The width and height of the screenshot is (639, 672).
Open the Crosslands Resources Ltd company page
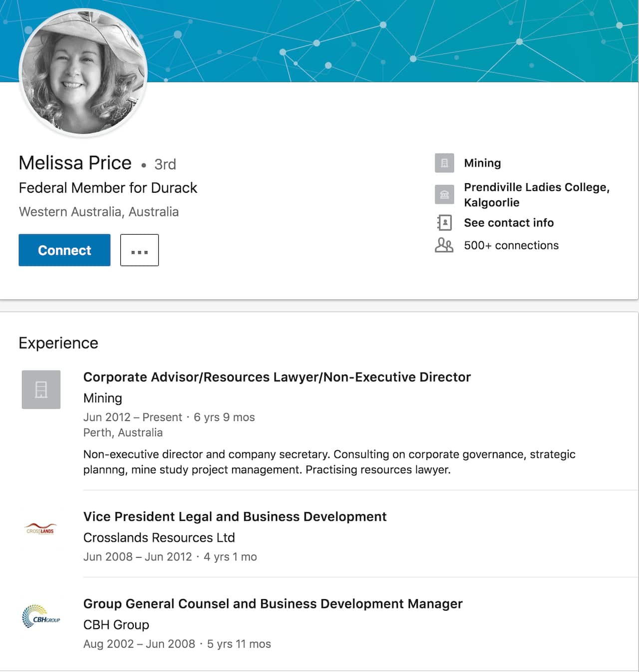159,538
